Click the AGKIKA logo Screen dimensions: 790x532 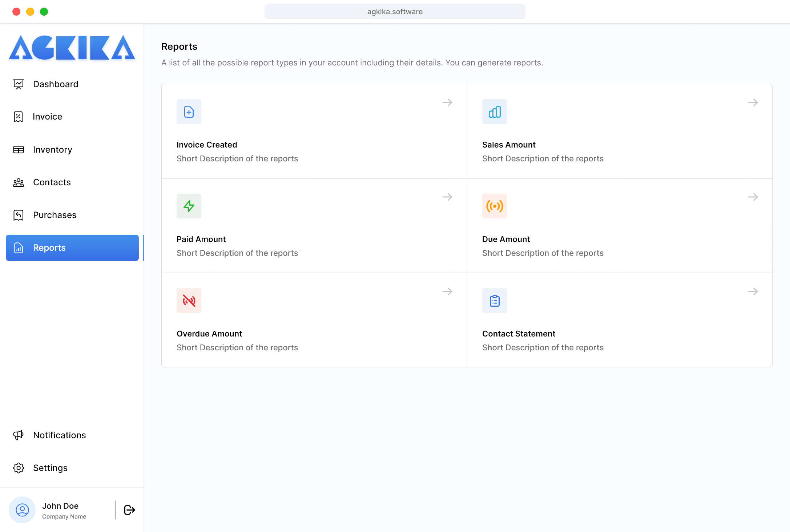tap(72, 48)
